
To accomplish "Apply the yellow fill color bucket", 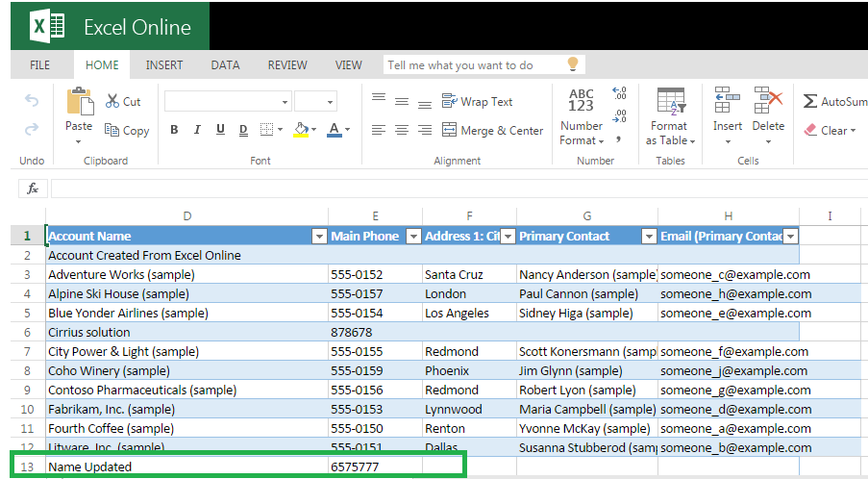I will click(301, 130).
